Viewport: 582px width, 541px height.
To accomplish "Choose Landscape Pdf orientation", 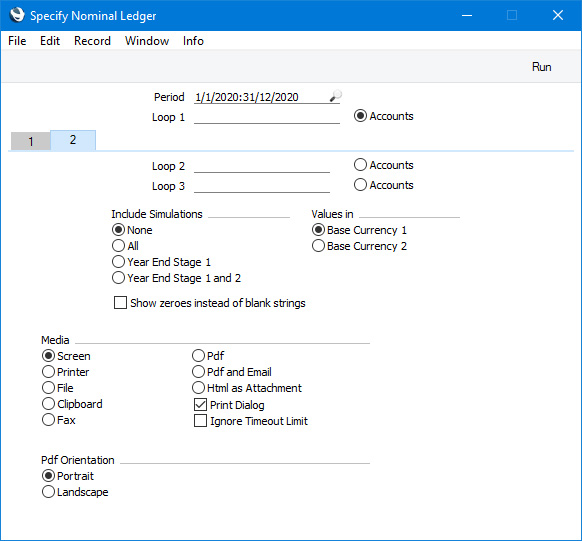I will [48, 492].
